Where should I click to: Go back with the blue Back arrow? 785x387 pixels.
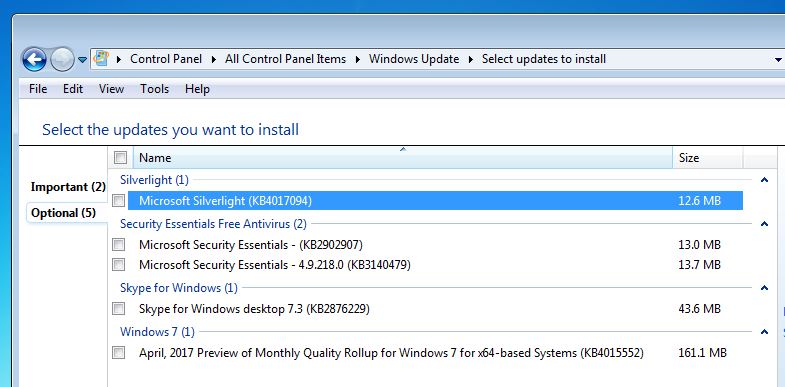[34, 60]
